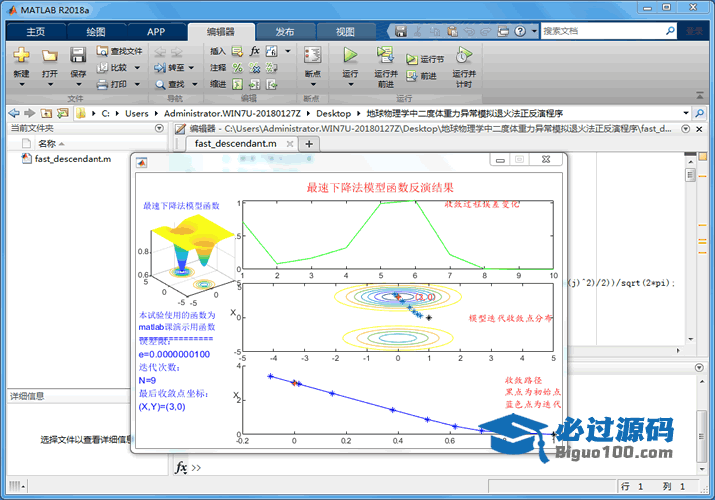Click the Go To (转至) icon
The width and height of the screenshot is (715, 500).
(160, 67)
